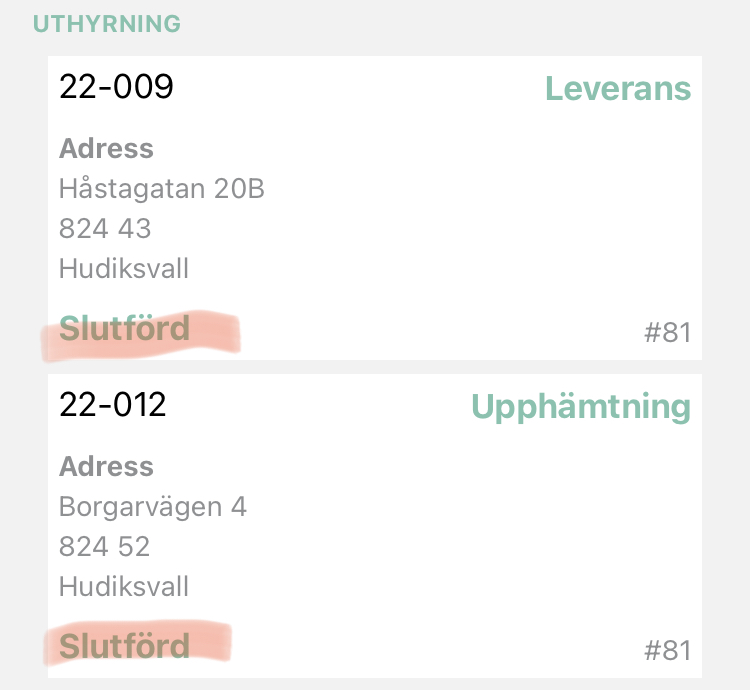Screen dimensions: 750x690
Task: Click Slutförd status on order 22-012
Action: [124, 646]
